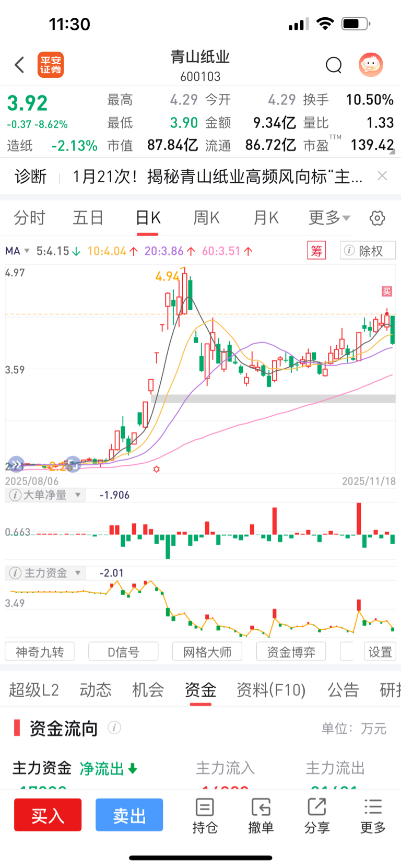Tap the 4.94 high price label

click(x=167, y=276)
